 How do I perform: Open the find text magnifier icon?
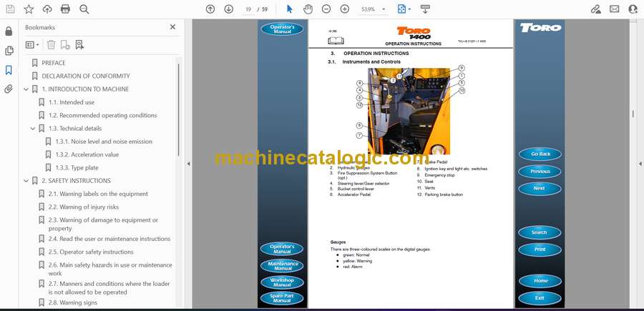[x=84, y=9]
